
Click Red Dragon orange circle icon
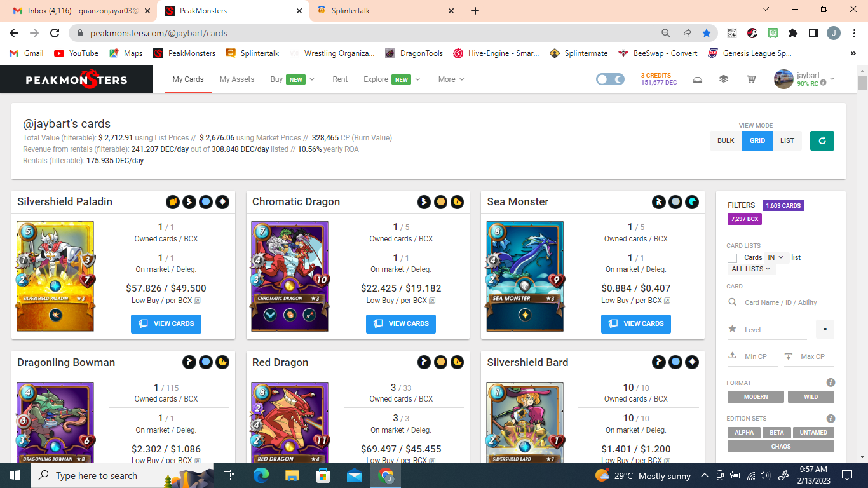pos(440,363)
